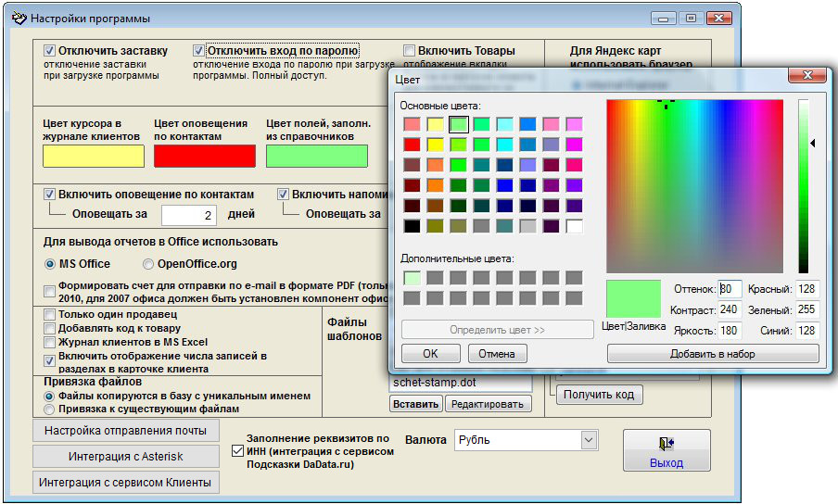Select the OpenOffice.org radio button
The height and width of the screenshot is (504, 838).
[148, 264]
